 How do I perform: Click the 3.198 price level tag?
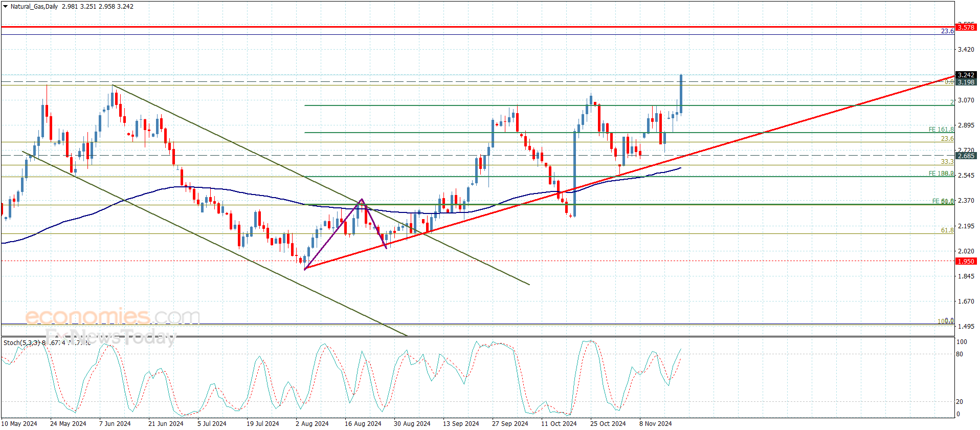click(x=966, y=82)
